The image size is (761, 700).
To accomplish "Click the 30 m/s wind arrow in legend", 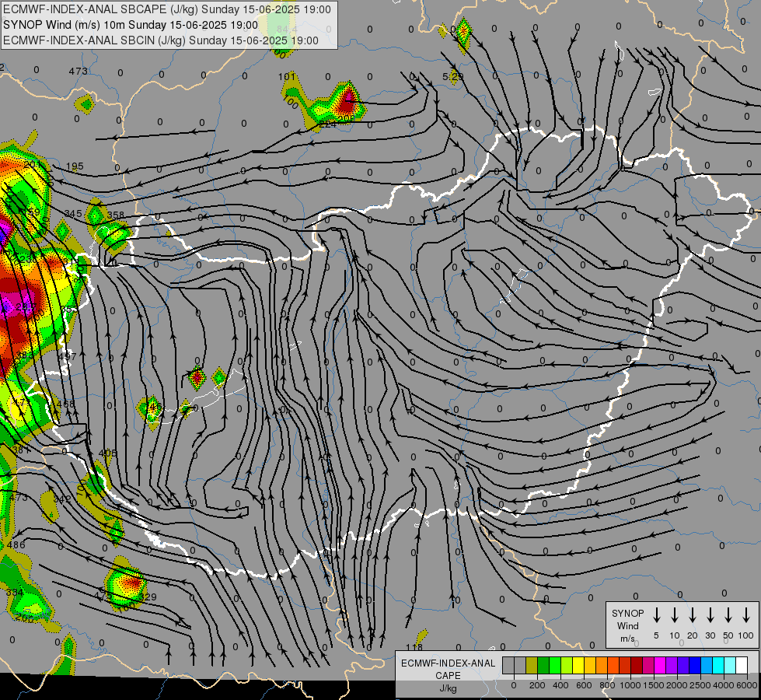I will click(710, 615).
